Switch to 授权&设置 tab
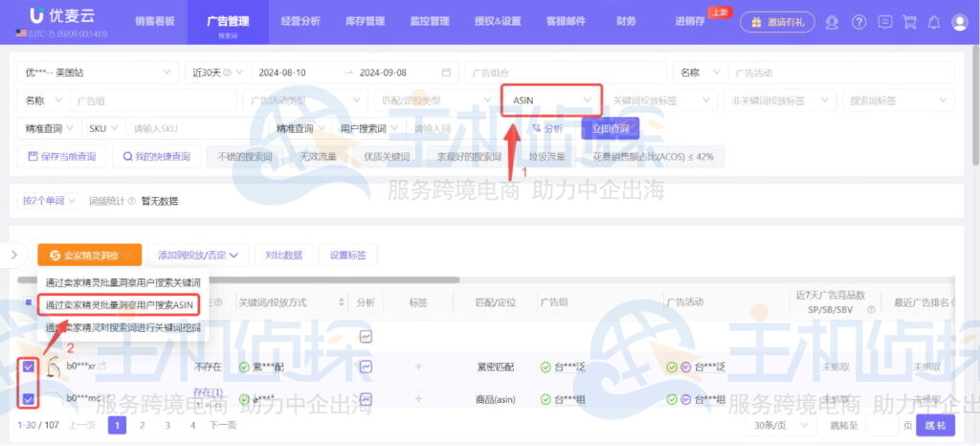This screenshot has width=980, height=446. click(x=498, y=21)
